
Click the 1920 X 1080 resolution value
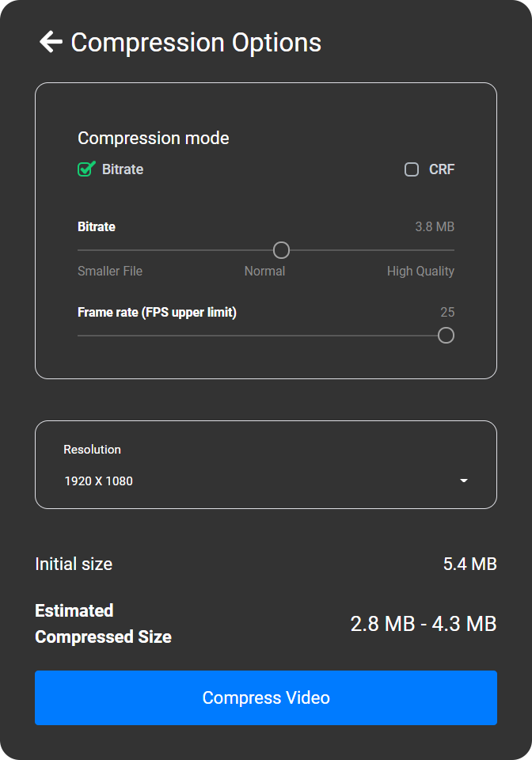tap(99, 481)
